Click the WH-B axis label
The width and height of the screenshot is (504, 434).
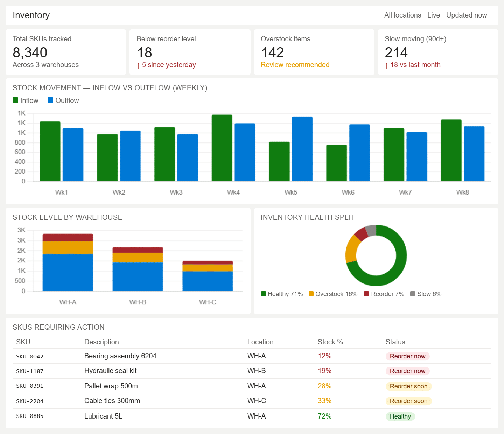click(138, 302)
